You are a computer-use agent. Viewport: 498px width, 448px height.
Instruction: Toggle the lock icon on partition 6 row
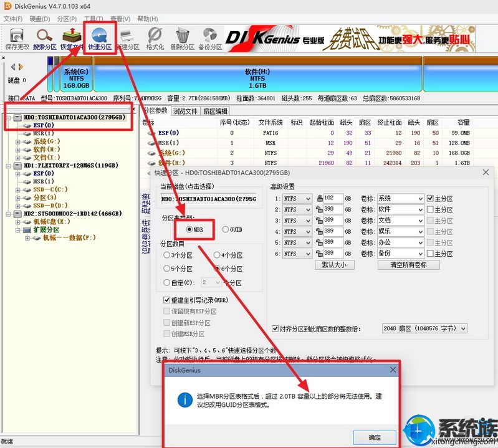point(320,254)
